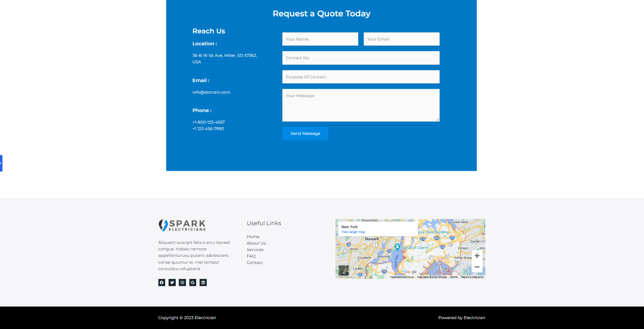Click into the Purpose Of Contact field
Image resolution: width=644 pixels, height=329 pixels.
361,77
